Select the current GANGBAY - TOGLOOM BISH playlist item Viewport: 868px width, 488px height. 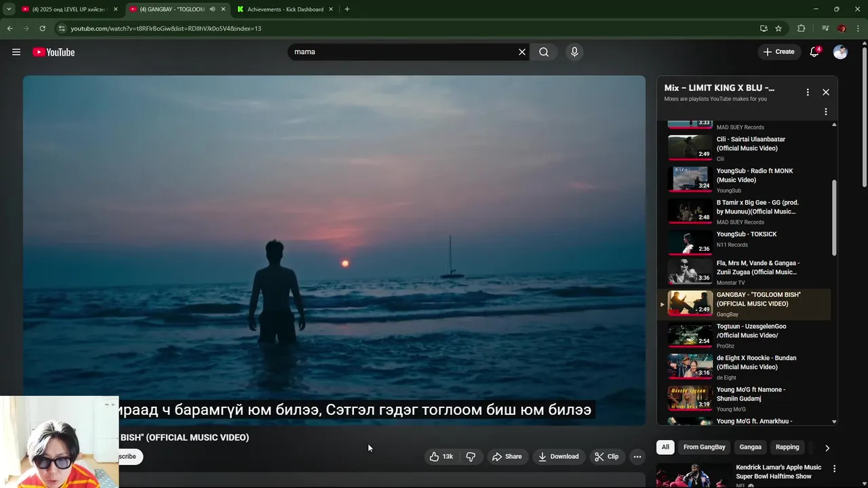pyautogui.click(x=745, y=304)
